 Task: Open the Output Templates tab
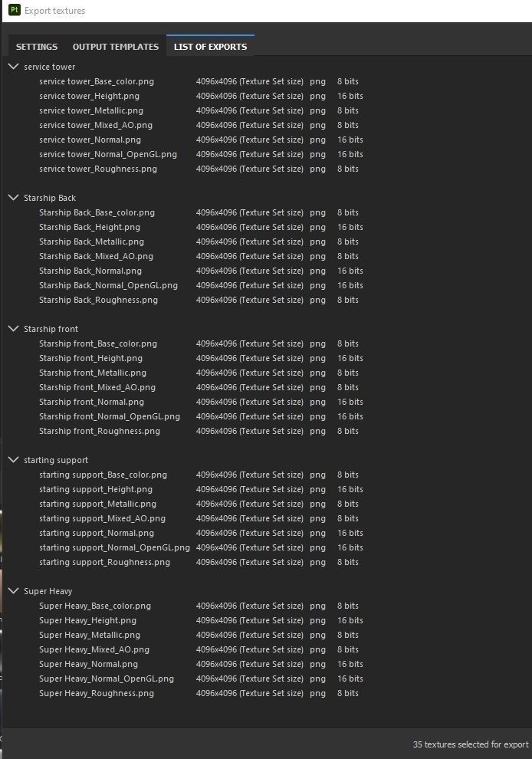[116, 47]
